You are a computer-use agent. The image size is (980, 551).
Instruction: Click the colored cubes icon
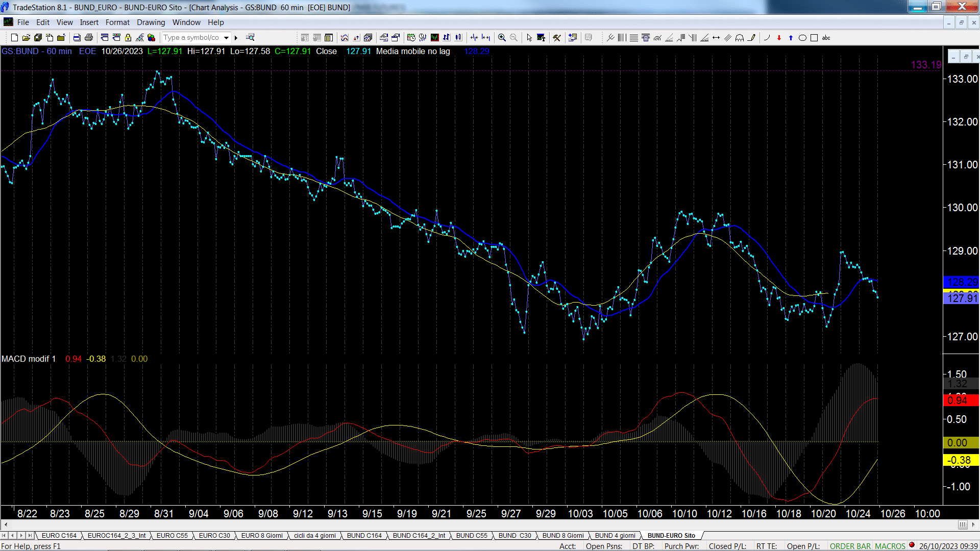(152, 38)
